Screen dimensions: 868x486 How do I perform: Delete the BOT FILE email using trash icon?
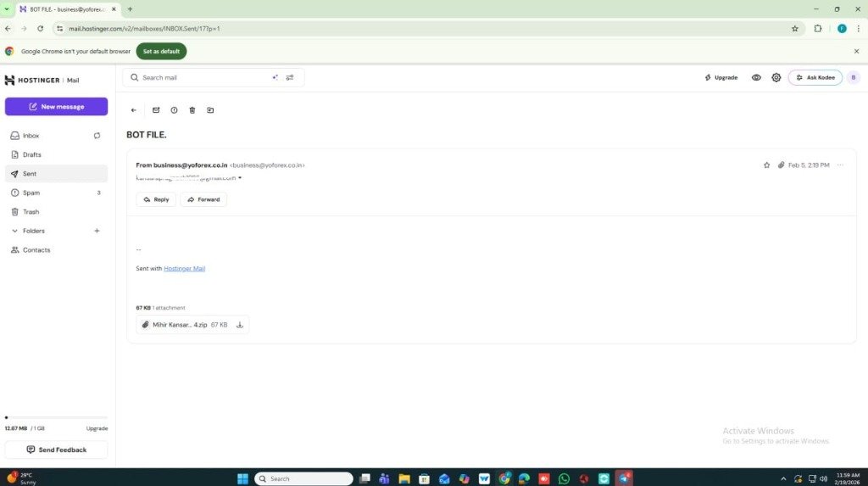pyautogui.click(x=192, y=110)
